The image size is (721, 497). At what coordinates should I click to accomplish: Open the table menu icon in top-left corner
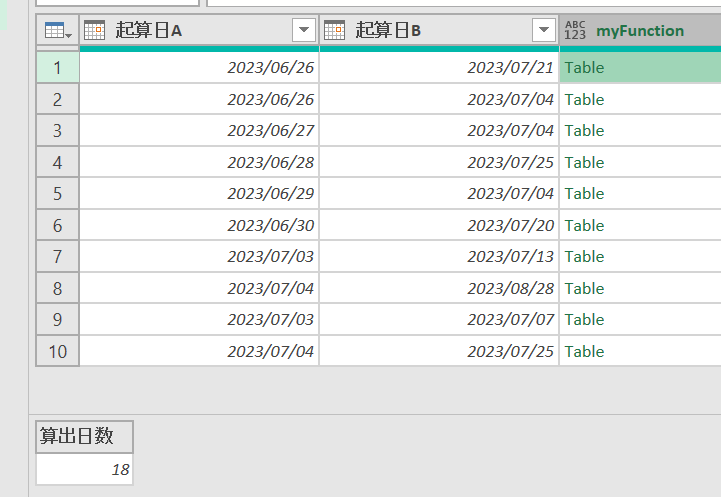[x=57, y=31]
